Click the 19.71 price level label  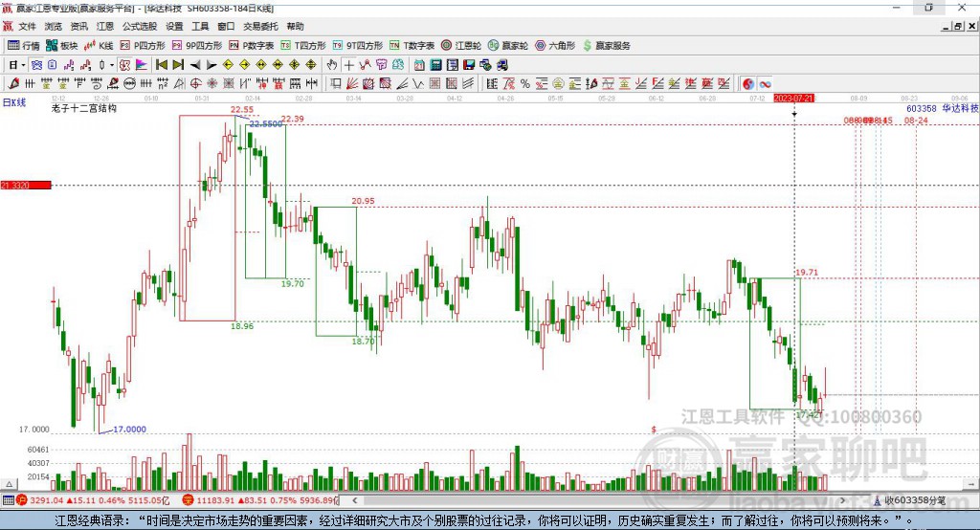(806, 273)
